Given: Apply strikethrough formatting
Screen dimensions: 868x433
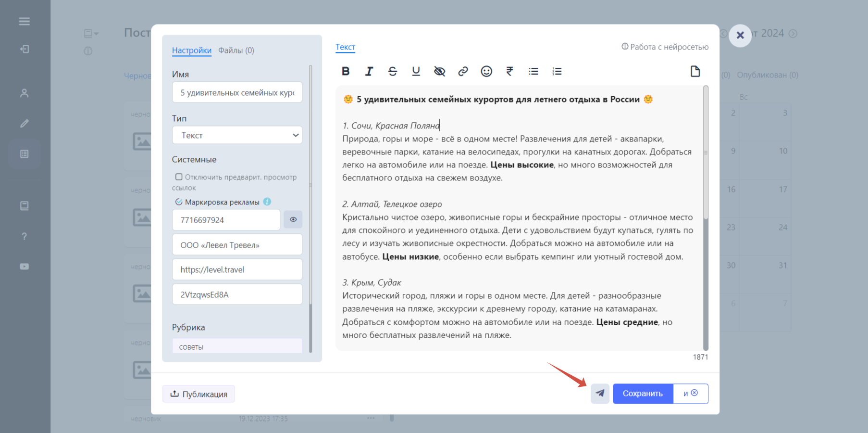Looking at the screenshot, I should pyautogui.click(x=393, y=71).
